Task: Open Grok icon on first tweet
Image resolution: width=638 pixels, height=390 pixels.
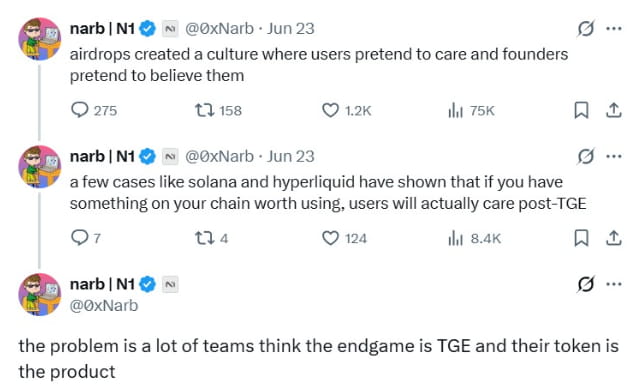Action: [586, 28]
